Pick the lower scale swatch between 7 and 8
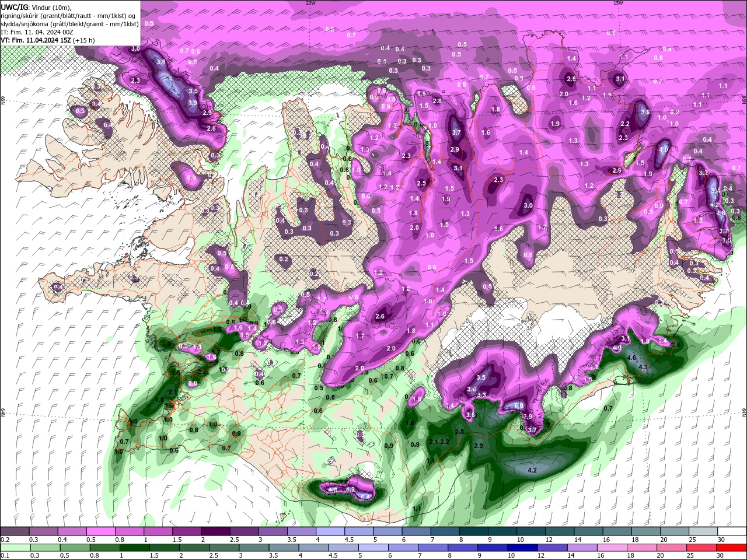 click(x=433, y=548)
